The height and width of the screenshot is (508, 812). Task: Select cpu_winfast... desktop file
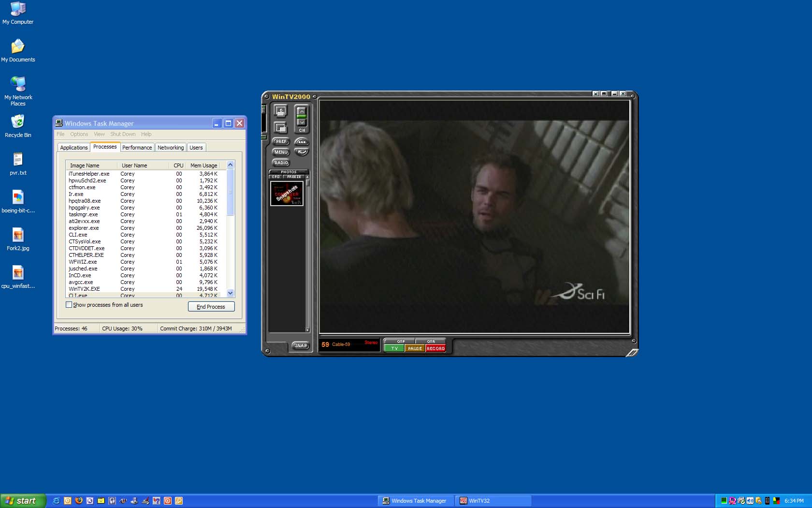click(x=18, y=277)
